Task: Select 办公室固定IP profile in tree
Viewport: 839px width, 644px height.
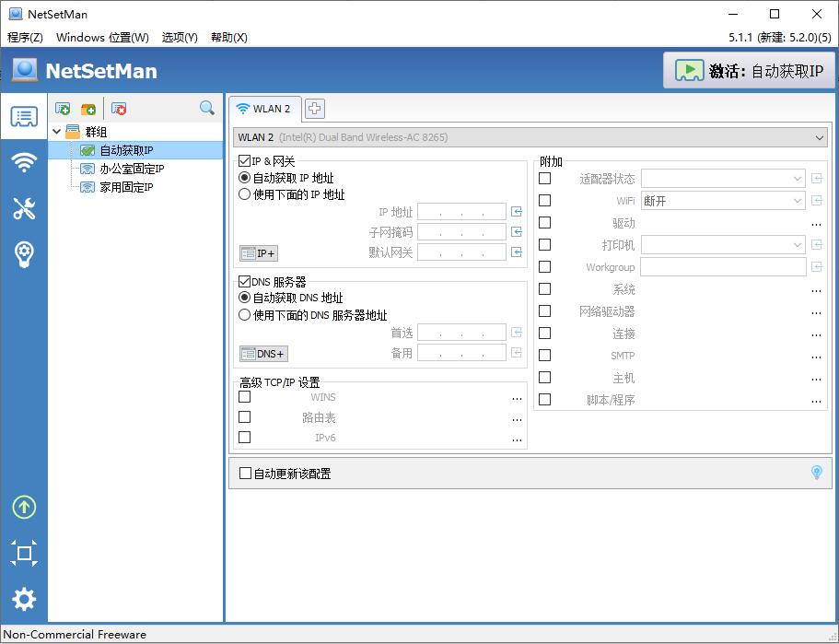Action: click(132, 169)
